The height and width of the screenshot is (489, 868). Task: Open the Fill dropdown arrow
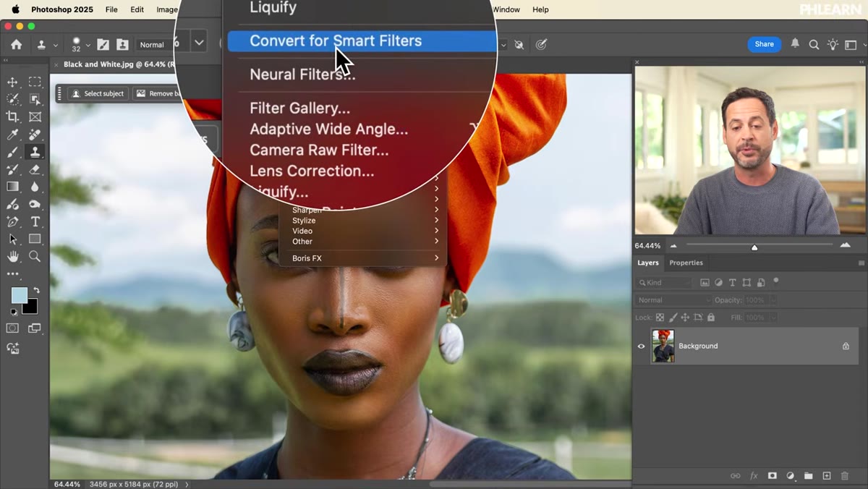(773, 318)
